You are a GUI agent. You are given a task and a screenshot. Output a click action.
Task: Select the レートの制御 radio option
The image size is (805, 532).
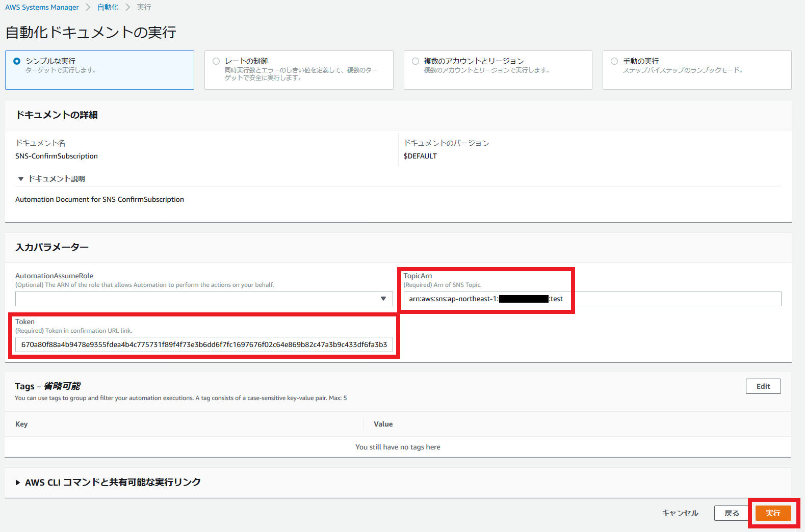click(216, 61)
